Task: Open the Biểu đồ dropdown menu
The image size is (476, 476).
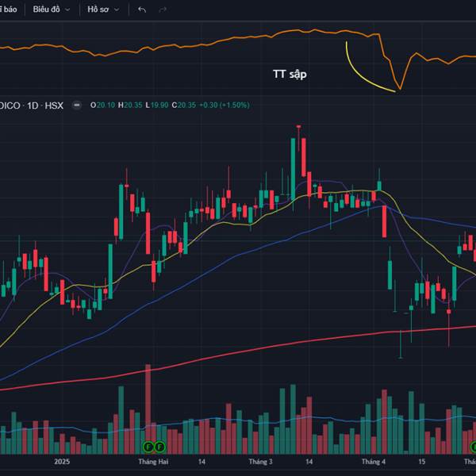Action: (52, 10)
